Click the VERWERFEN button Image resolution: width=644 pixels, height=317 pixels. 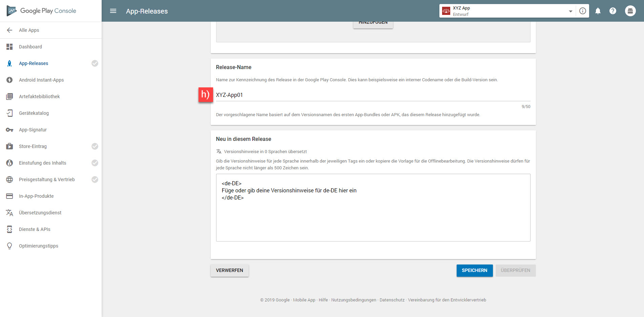230,270
